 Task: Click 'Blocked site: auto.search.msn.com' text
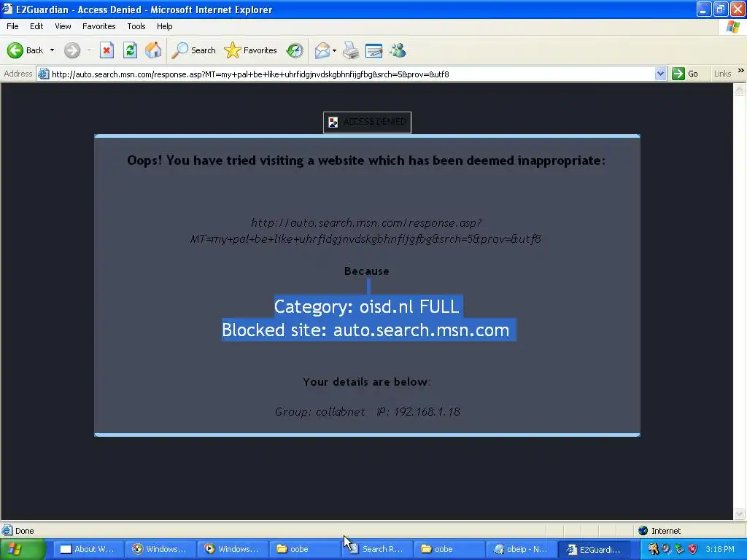coord(365,330)
